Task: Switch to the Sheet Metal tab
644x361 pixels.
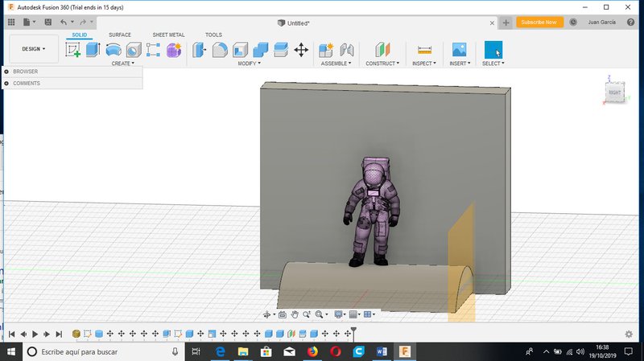Action: tap(168, 35)
